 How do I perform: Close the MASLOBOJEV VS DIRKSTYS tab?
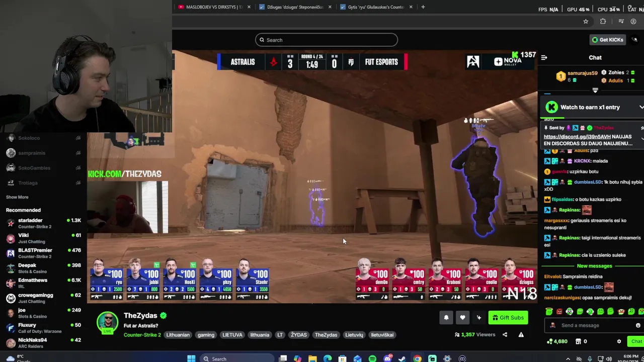coord(249,7)
